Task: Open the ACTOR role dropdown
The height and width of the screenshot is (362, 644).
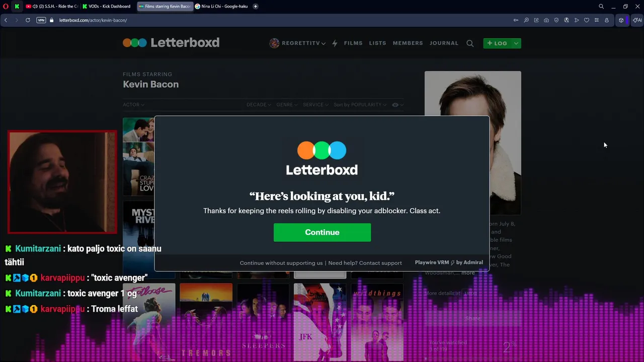Action: point(133,105)
